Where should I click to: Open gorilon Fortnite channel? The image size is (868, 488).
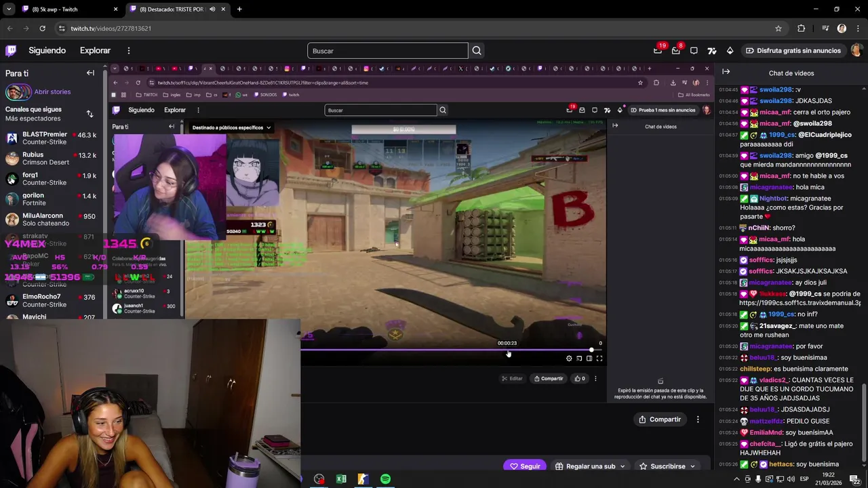(51, 199)
